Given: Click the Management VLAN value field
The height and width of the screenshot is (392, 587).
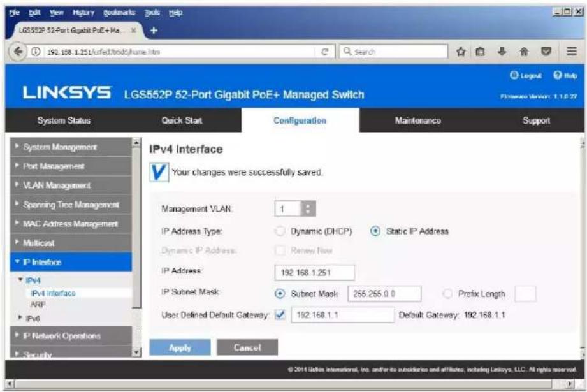Looking at the screenshot, I should pos(287,208).
